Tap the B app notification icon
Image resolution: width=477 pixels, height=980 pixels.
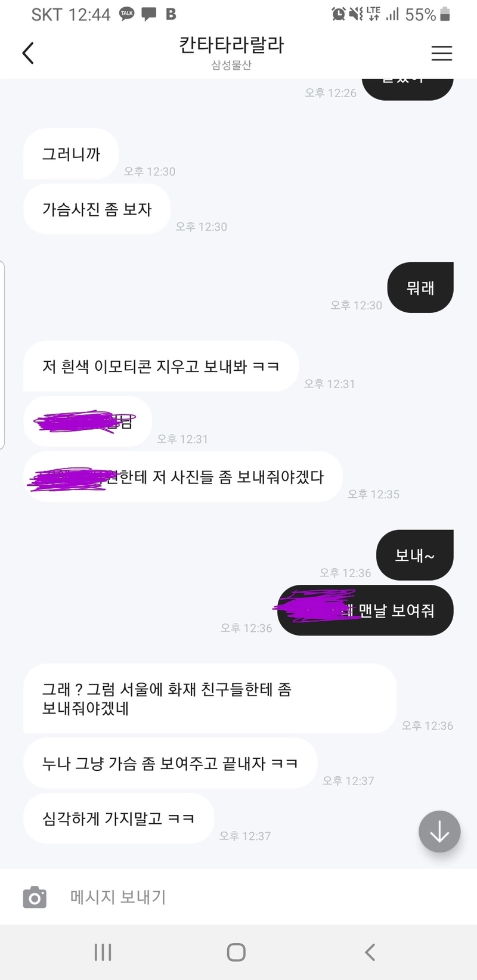[171, 14]
